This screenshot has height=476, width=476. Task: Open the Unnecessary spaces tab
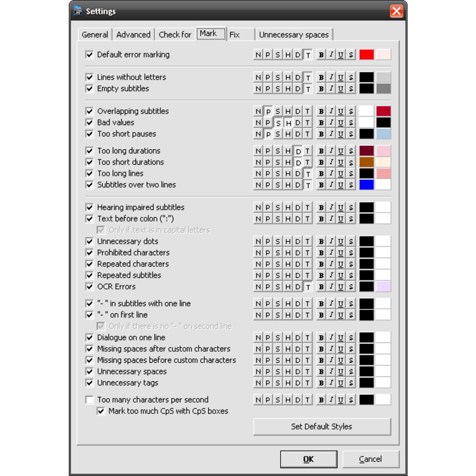click(x=294, y=35)
